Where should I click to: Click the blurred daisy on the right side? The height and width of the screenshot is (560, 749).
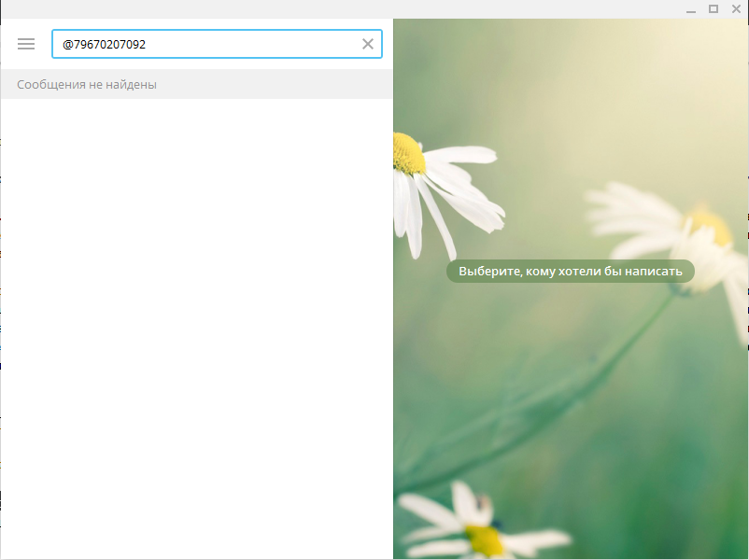click(x=691, y=233)
